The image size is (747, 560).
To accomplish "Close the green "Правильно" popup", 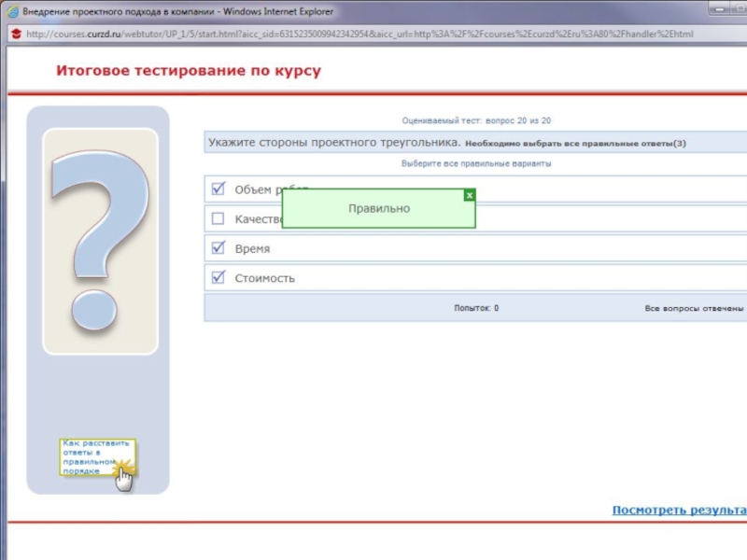I will 470,195.
